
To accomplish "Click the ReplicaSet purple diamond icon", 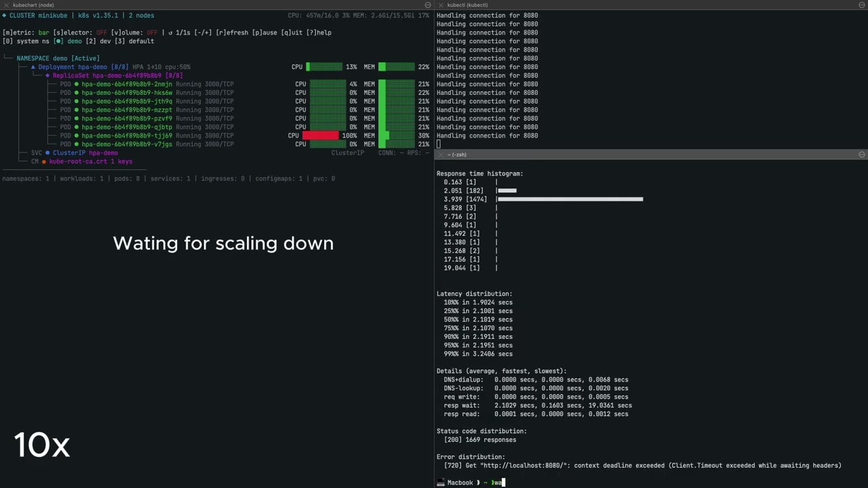I will pyautogui.click(x=47, y=76).
